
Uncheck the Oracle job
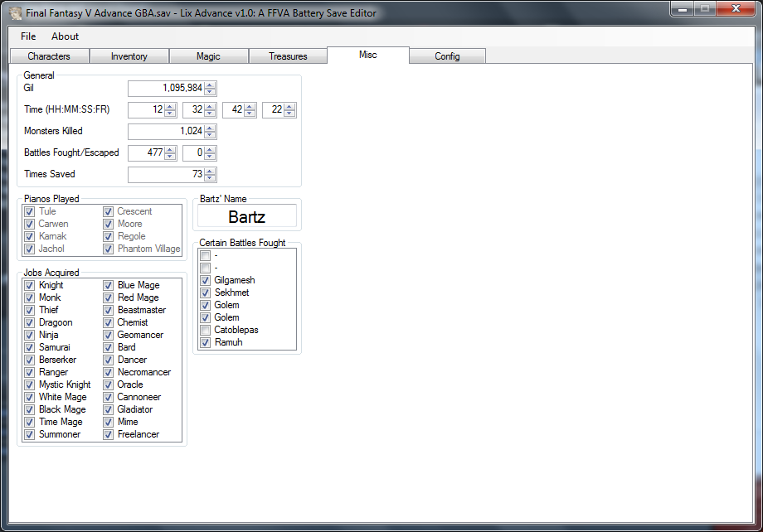(108, 384)
